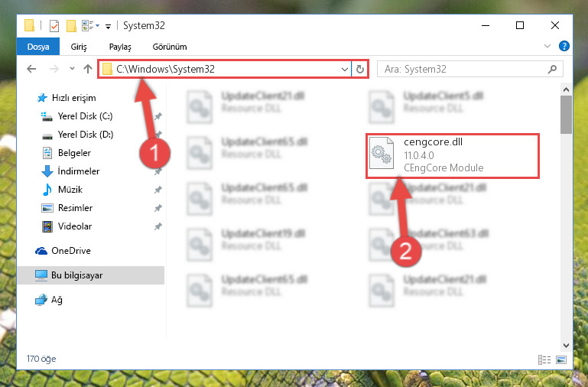Switch to large icons view layout
Screen dimensions: 588x387
(x=561, y=359)
